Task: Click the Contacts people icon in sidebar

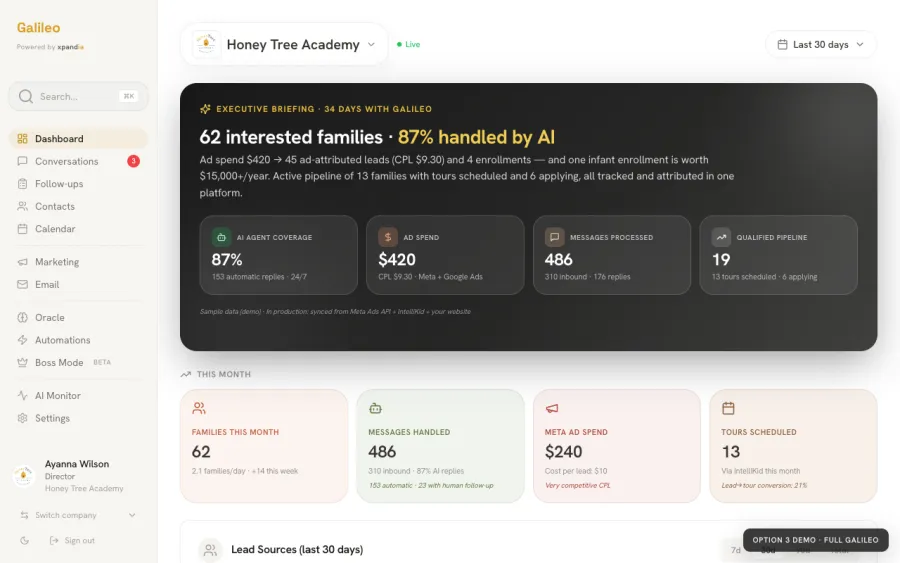Action: [x=22, y=206]
